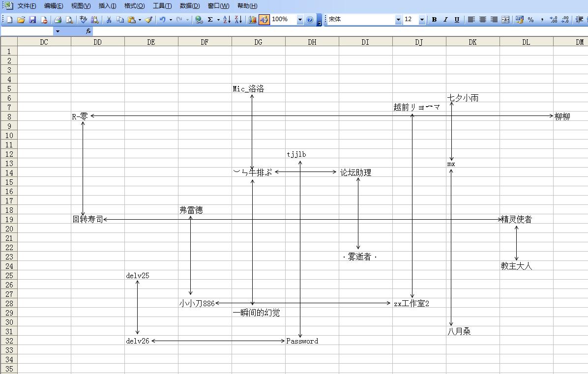Screen dimensions: 588x374
Task: Apply Percent Style format
Action: coord(530,20)
